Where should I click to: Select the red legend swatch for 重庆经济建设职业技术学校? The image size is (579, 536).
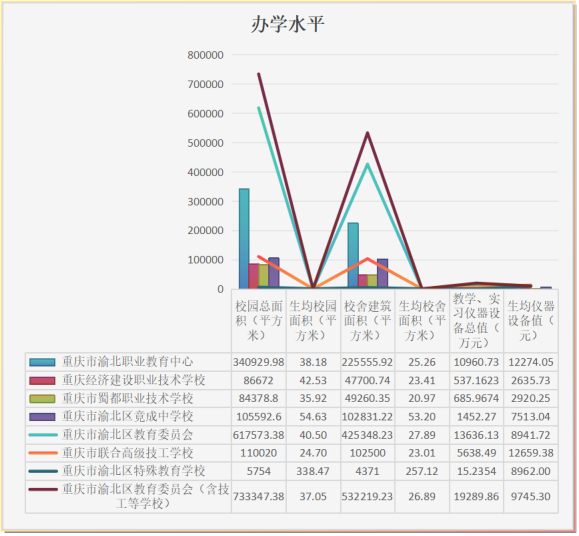pyautogui.click(x=42, y=381)
